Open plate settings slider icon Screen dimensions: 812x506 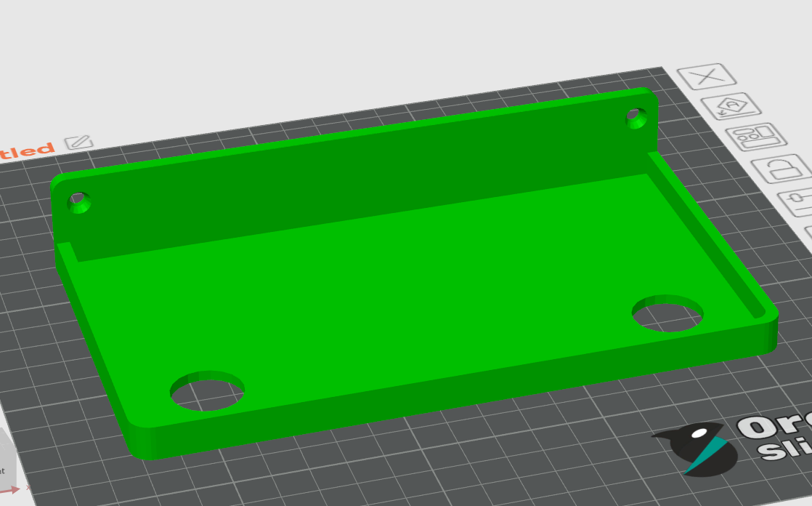pyautogui.click(x=797, y=202)
